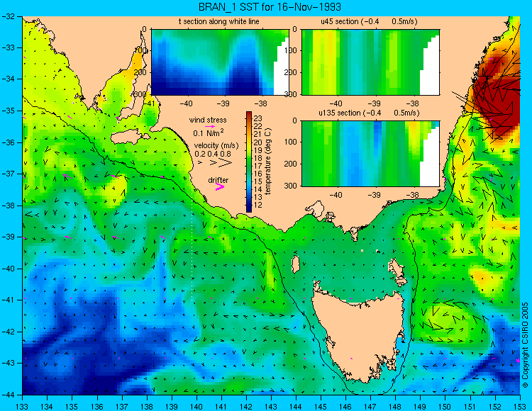Click color bar tick label '20'
The image size is (532, 411).
point(258,142)
